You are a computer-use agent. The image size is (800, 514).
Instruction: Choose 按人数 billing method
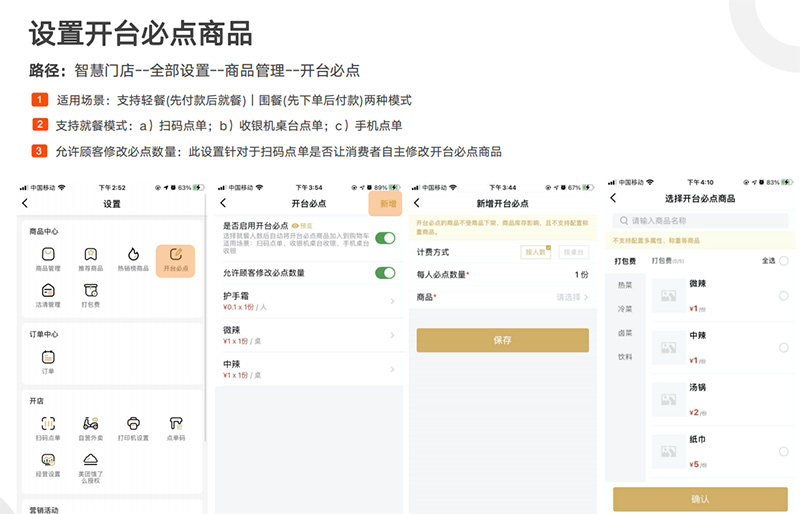[536, 252]
